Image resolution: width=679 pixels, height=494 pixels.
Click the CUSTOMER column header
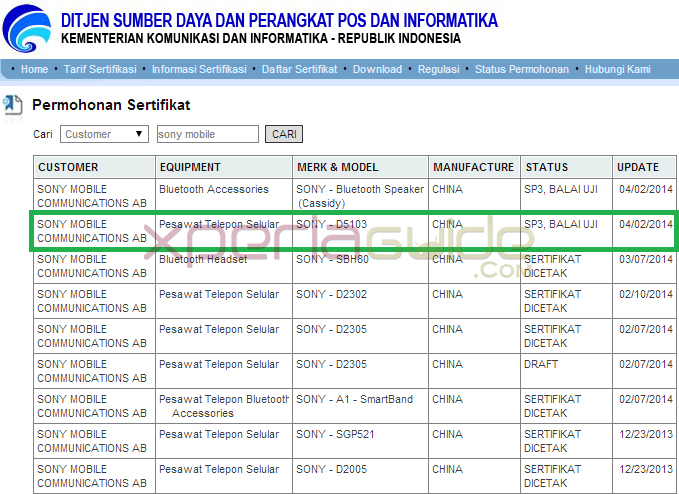(94, 167)
